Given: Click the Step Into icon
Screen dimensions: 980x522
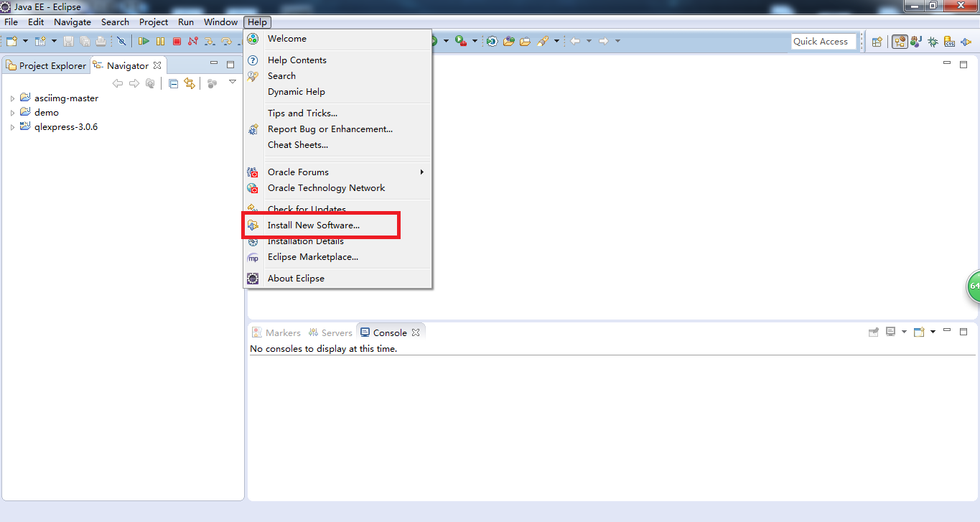Looking at the screenshot, I should (x=210, y=42).
